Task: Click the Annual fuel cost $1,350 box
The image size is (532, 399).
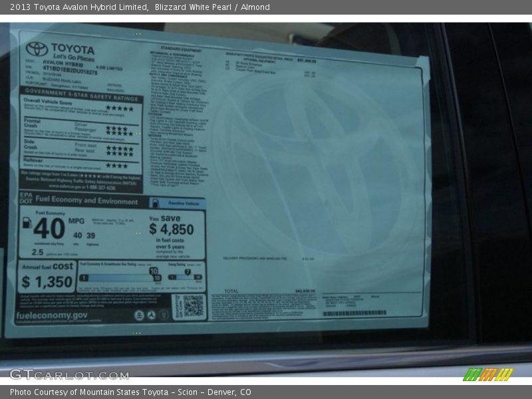Action: (x=47, y=277)
